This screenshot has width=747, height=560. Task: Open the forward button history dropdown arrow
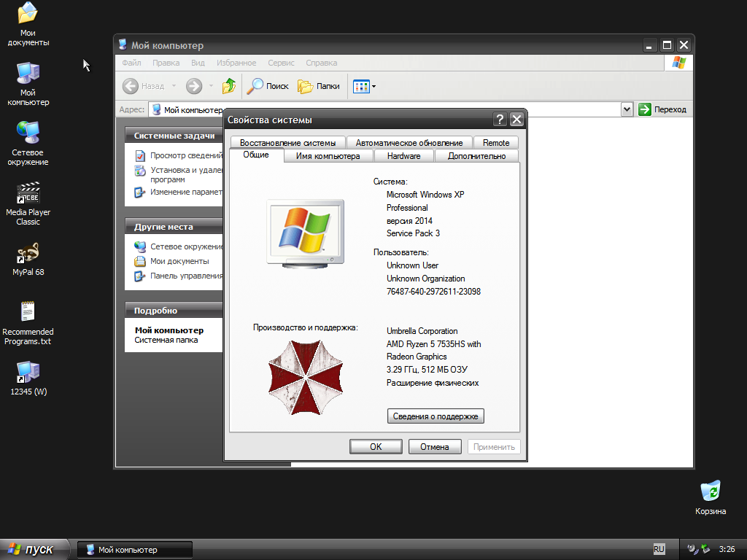click(x=212, y=86)
